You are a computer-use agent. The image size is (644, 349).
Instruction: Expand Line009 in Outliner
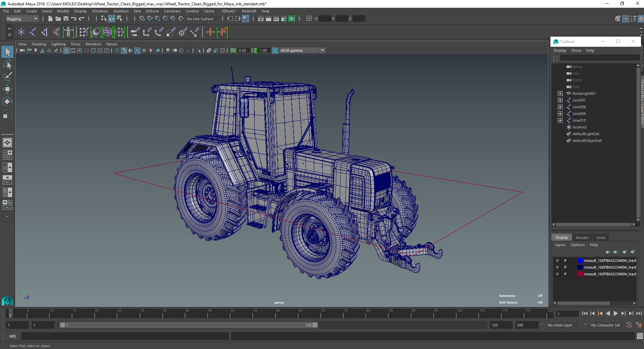[560, 114]
